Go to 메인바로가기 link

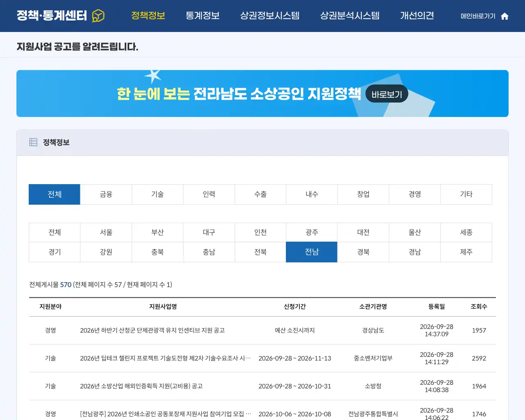click(478, 16)
